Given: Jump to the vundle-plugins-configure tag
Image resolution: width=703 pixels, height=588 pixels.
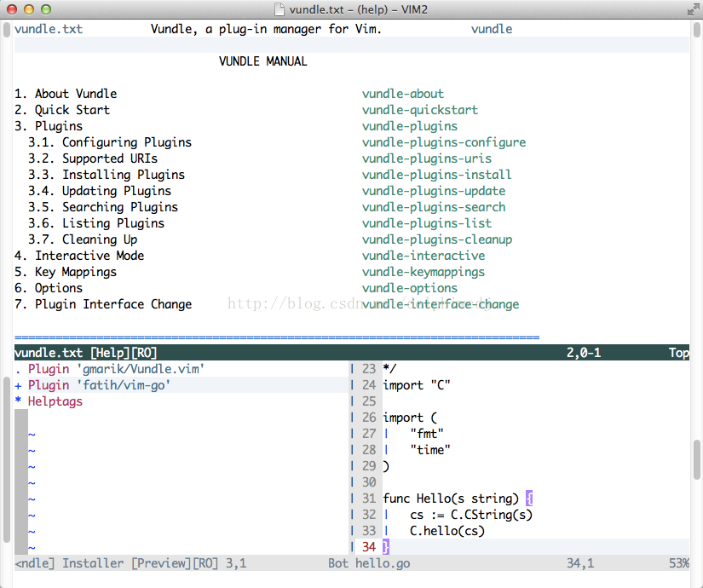Looking at the screenshot, I should [444, 142].
